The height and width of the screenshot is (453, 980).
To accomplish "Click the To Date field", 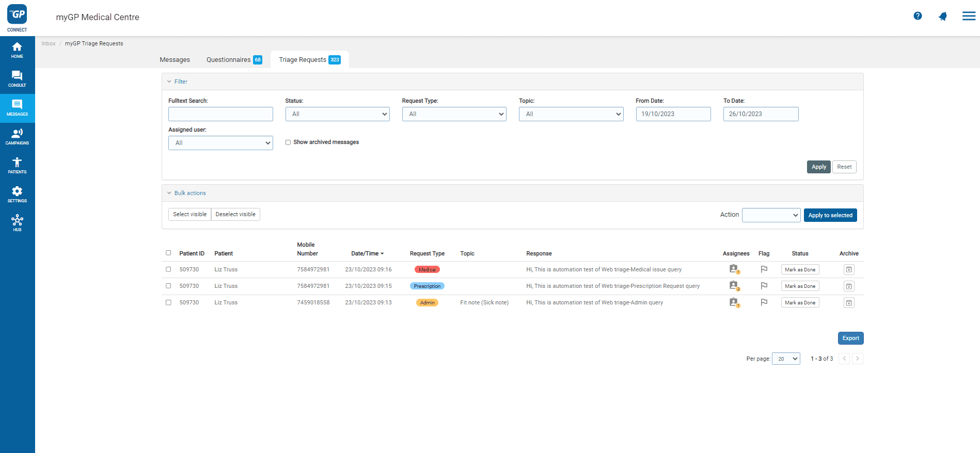I will (761, 114).
